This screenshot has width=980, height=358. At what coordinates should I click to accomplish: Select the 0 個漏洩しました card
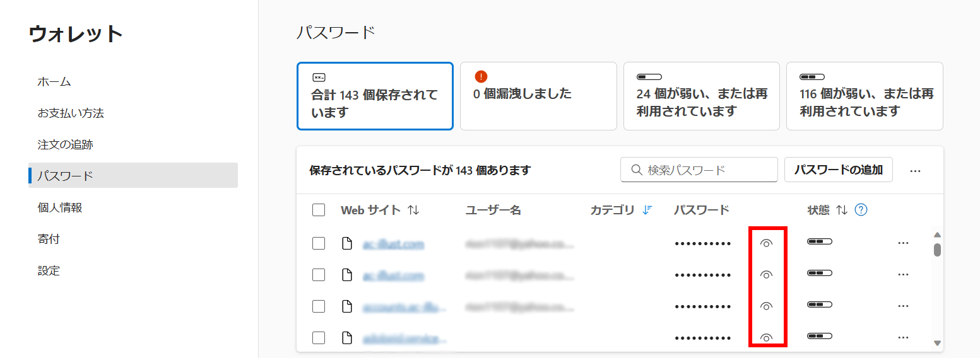(x=538, y=96)
